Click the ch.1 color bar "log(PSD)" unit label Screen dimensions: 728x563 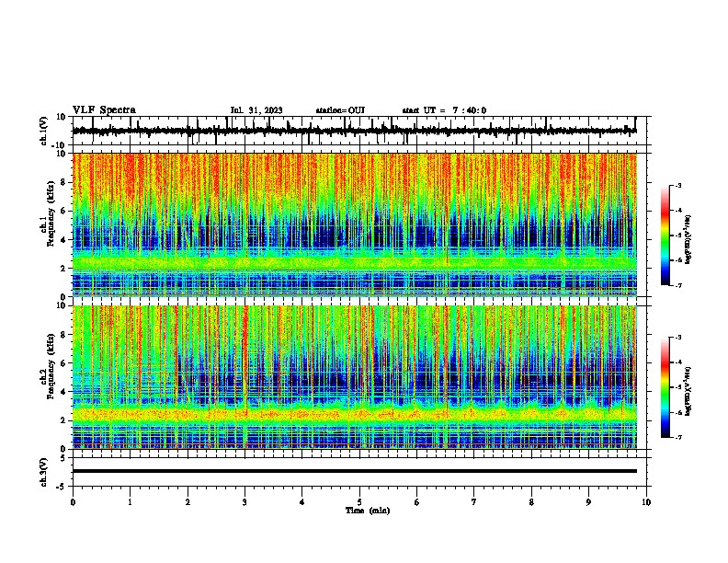tap(688, 239)
